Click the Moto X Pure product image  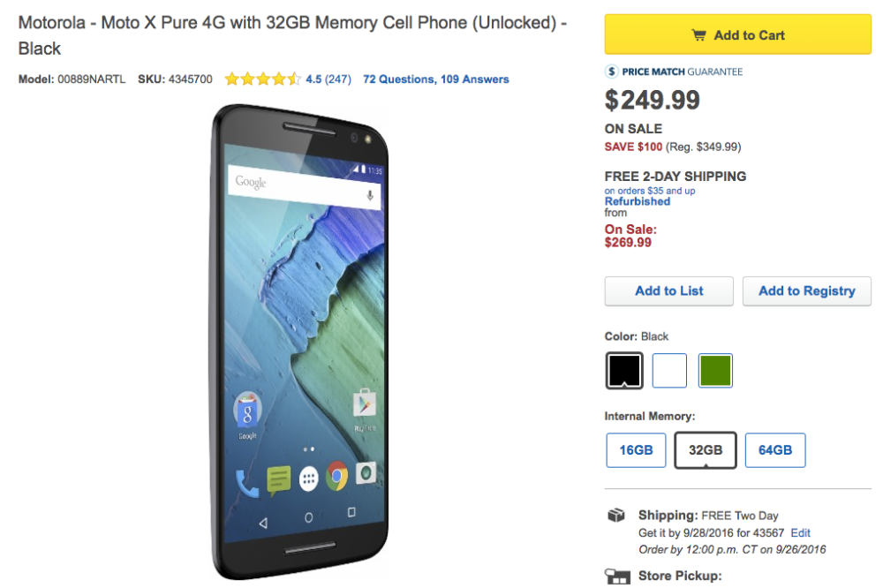pyautogui.click(x=299, y=342)
